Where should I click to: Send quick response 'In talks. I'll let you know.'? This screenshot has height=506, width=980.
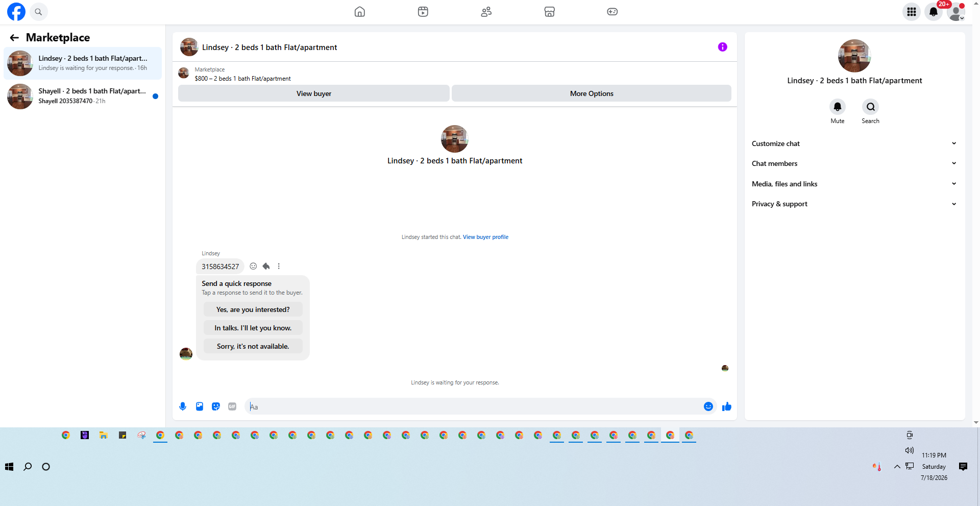click(x=253, y=328)
